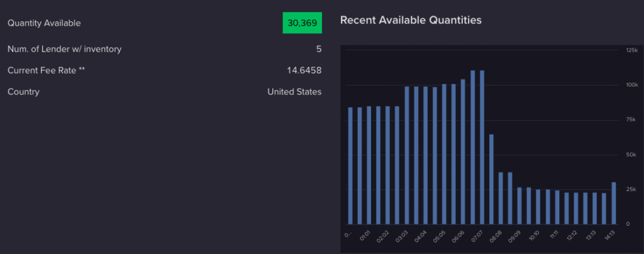644x254 pixels.
Task: Click the Country row label
Action: click(x=23, y=92)
